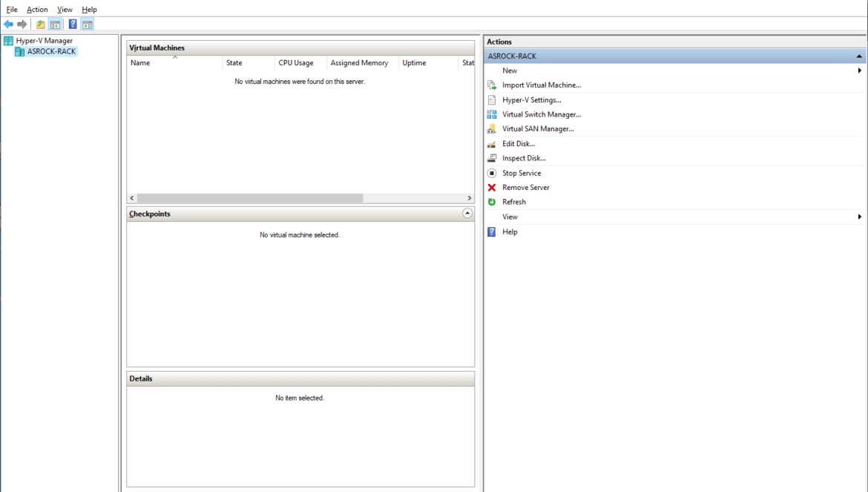Open Hyper-V Settings

pos(531,100)
